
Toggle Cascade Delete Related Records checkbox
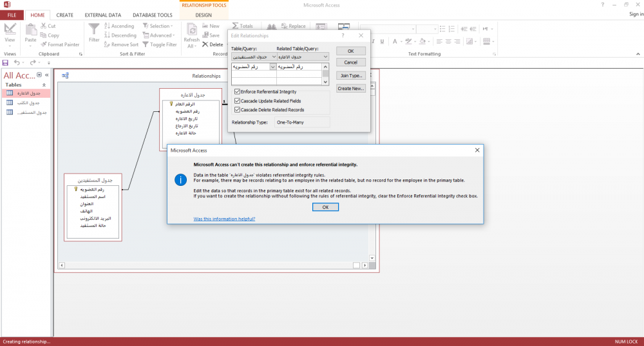237,109
